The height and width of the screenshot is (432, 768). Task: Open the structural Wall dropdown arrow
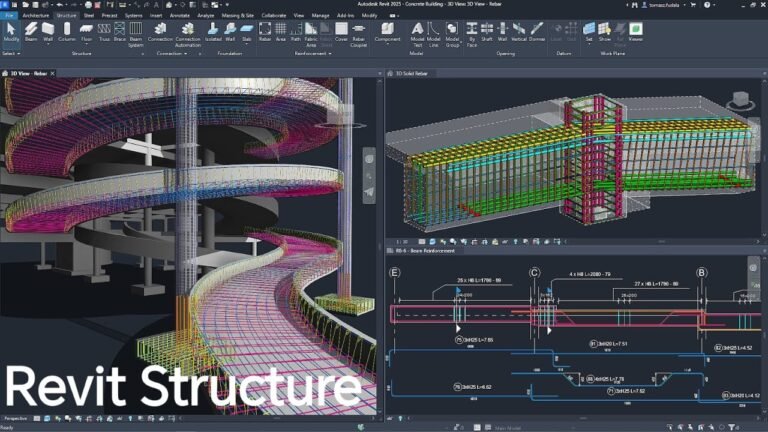(48, 44)
